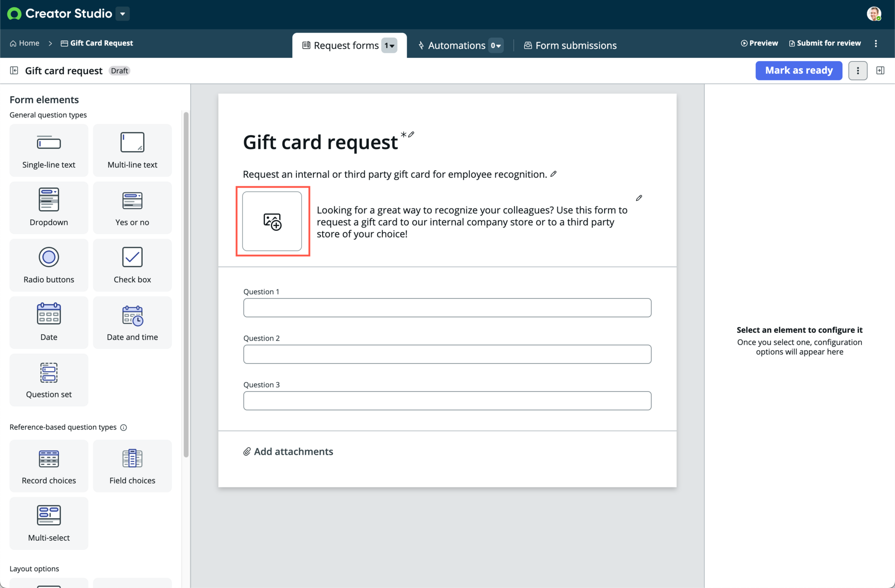Click 'General question types' section label
The height and width of the screenshot is (588, 895).
point(48,115)
